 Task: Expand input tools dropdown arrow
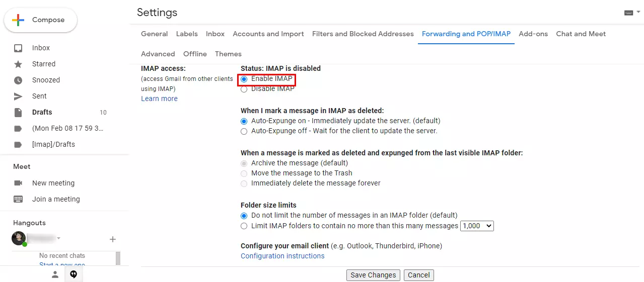click(x=638, y=13)
